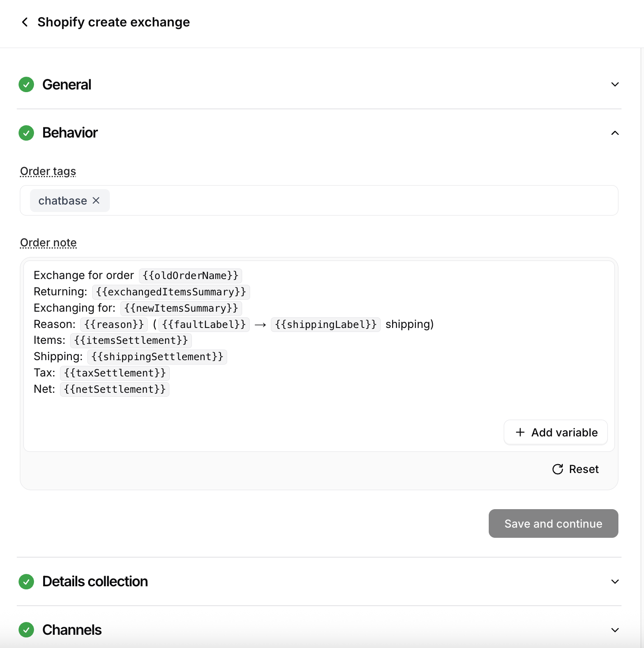Open the General section heading

coord(67,84)
